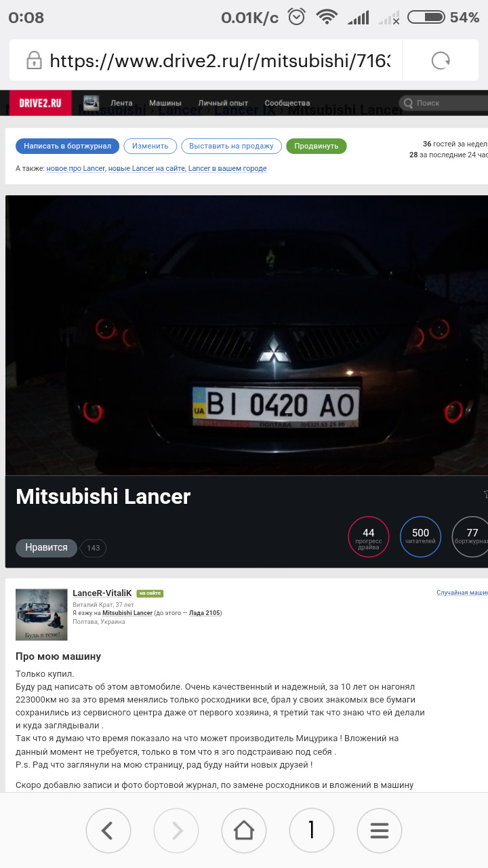Tap the search magnifier icon

(408, 103)
